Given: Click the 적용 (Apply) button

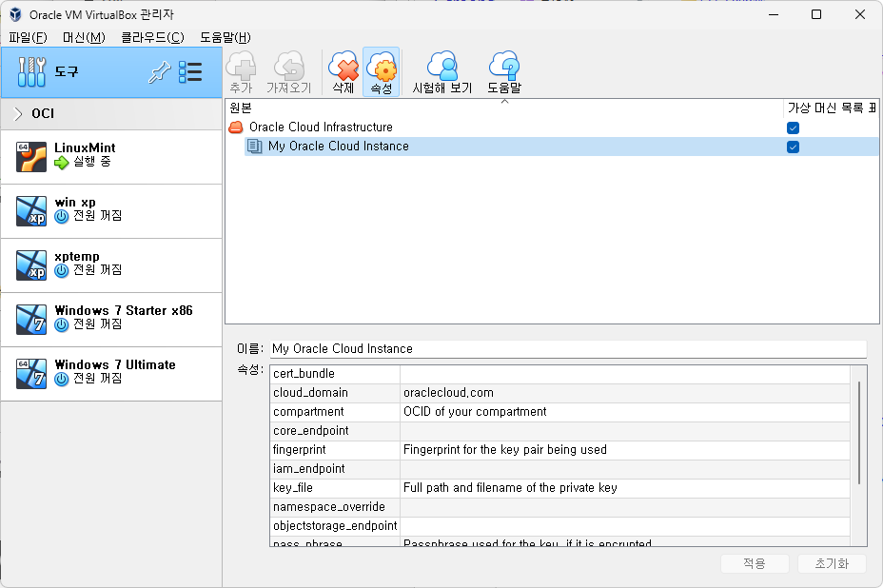Looking at the screenshot, I should pos(755,563).
